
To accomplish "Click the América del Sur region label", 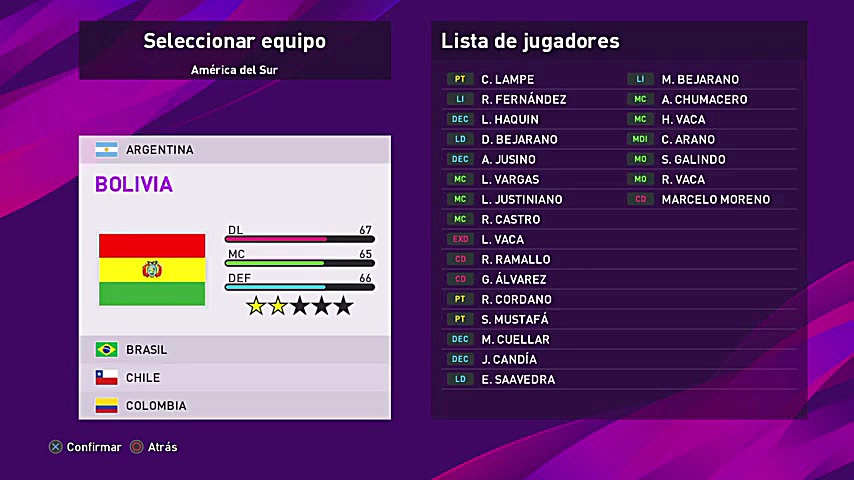I will click(234, 70).
